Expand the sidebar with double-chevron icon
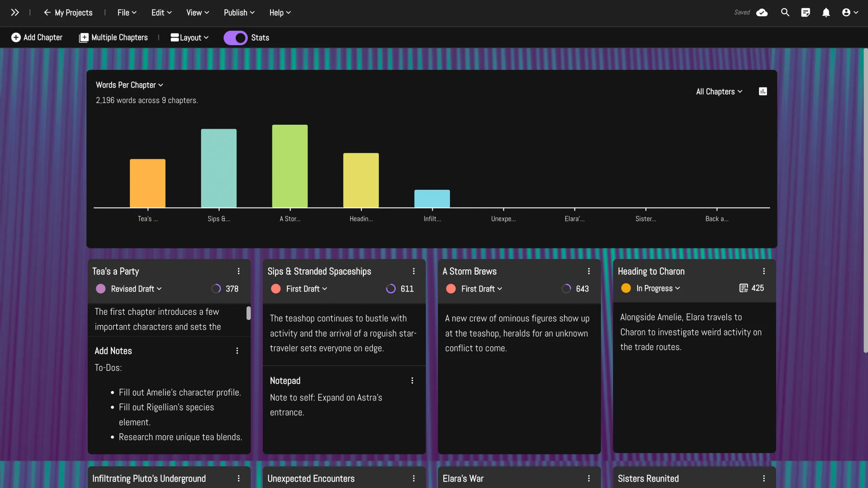Screen dimensions: 868x488 15,13
